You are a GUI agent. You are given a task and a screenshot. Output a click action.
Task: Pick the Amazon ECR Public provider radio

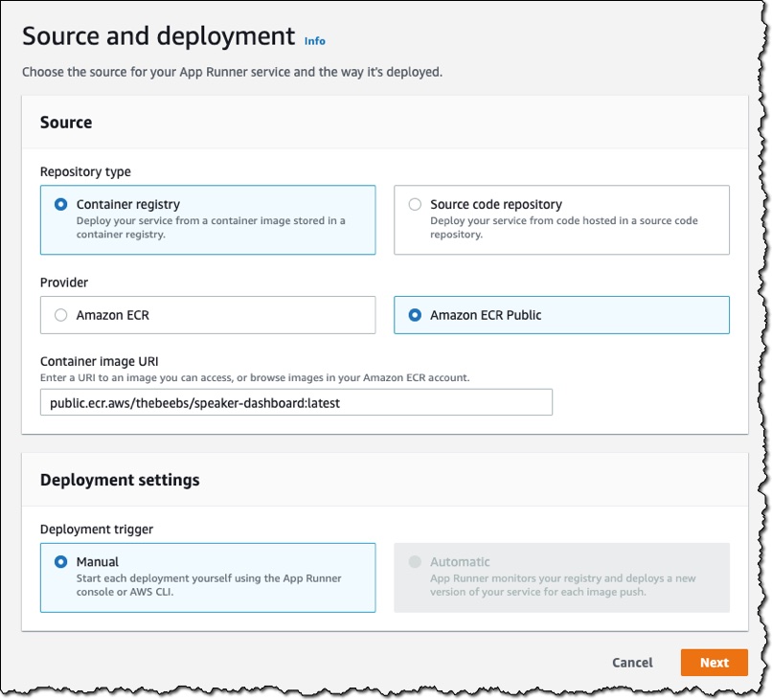pyautogui.click(x=415, y=315)
